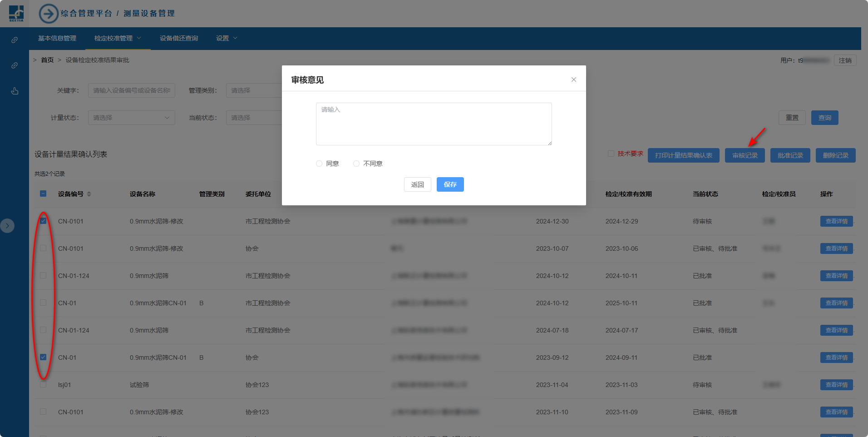This screenshot has width=868, height=437.
Task: Click the 保存 button in dialog
Action: tap(450, 184)
